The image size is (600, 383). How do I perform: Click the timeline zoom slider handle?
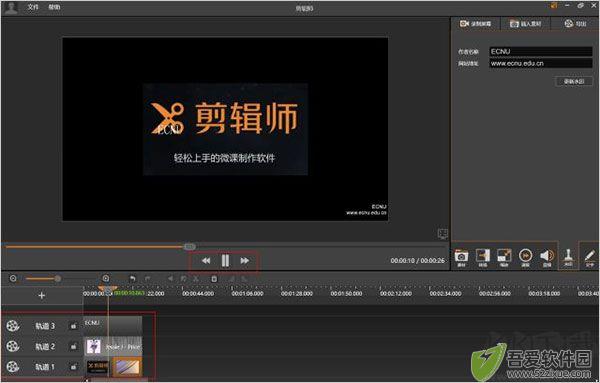57,279
